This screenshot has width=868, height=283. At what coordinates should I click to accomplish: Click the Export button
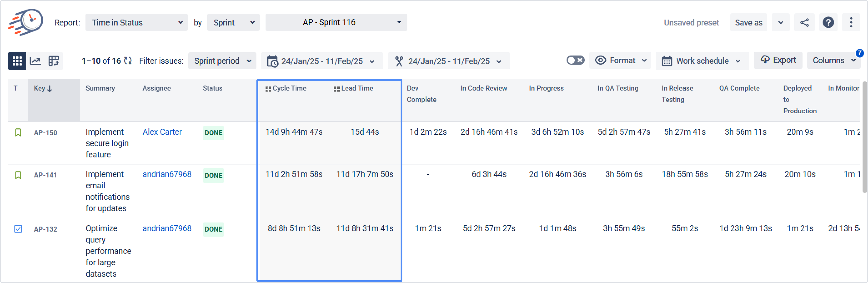[x=778, y=60]
